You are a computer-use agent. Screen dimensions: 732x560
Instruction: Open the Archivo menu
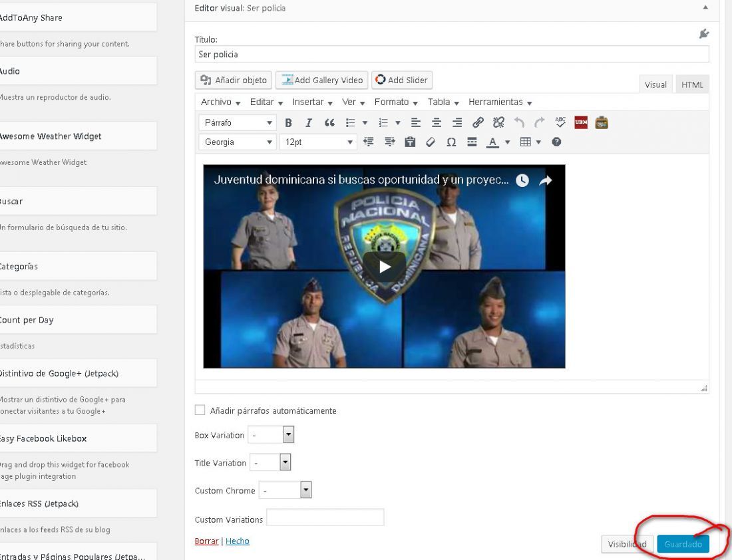pos(220,102)
